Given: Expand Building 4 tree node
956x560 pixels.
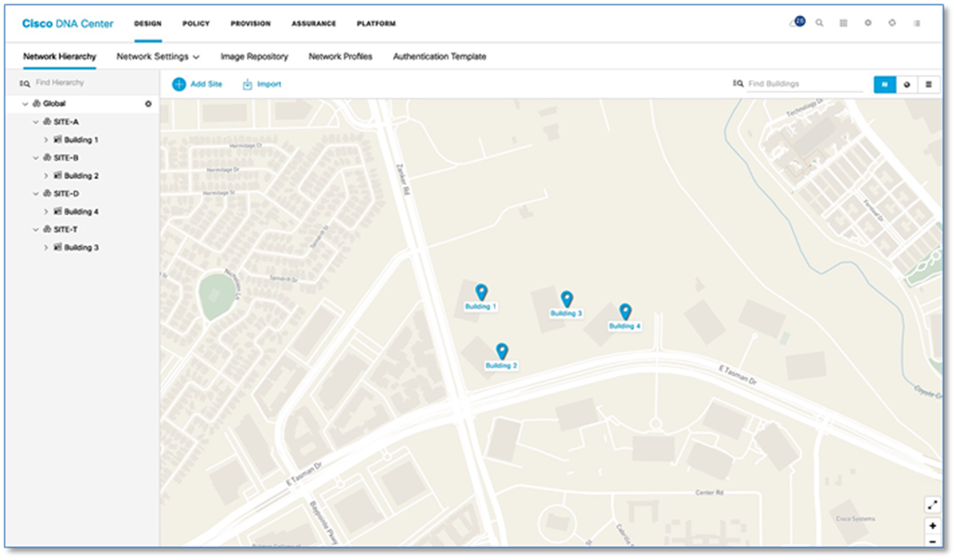Looking at the screenshot, I should (x=46, y=212).
